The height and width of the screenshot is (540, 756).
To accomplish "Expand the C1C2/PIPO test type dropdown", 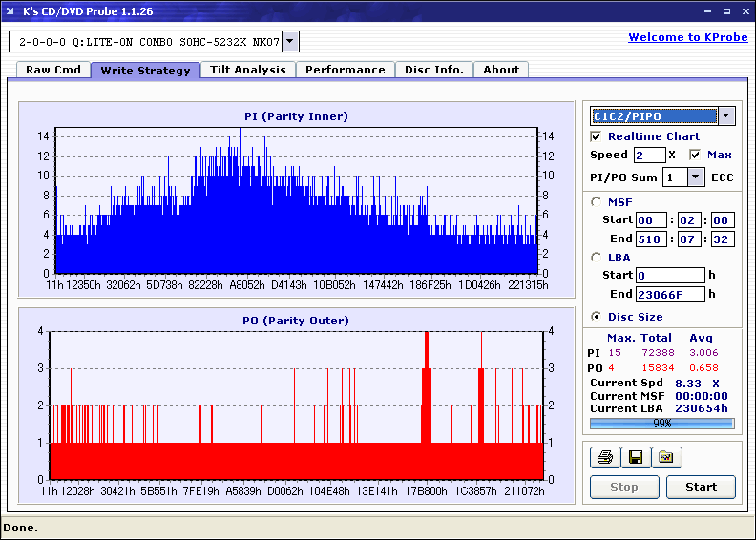I will coord(725,116).
